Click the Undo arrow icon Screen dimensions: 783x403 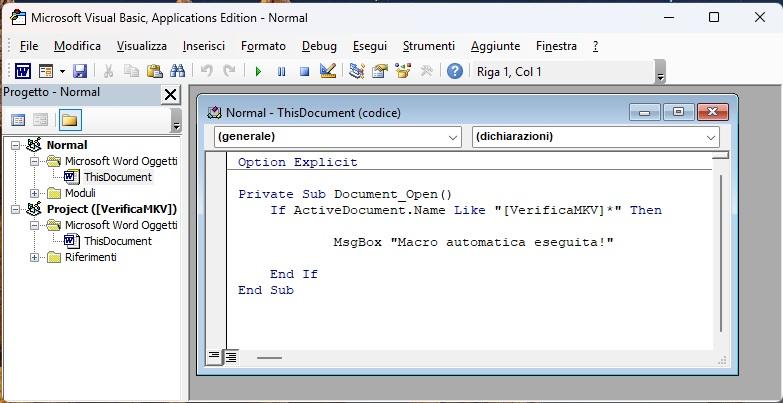tap(206, 71)
